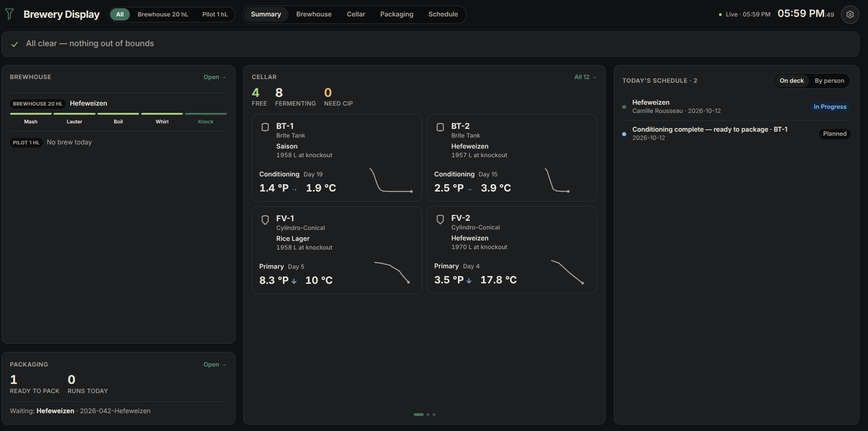Open the Packaging tab
The height and width of the screenshot is (431, 868).
(397, 14)
